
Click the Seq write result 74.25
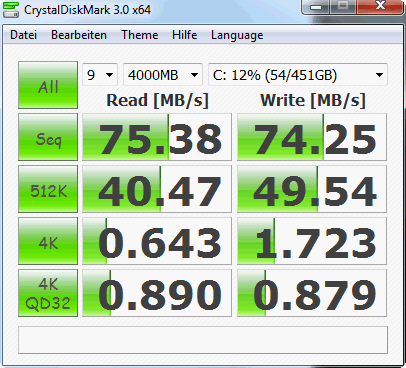[x=312, y=137]
